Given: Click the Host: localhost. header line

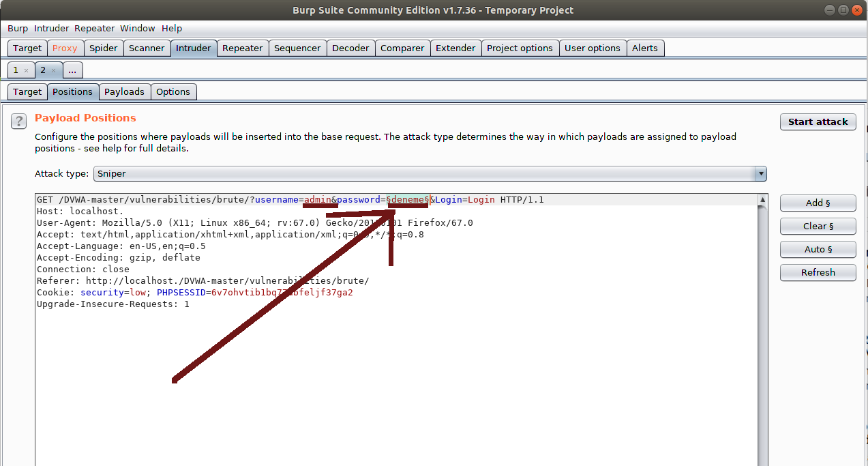Looking at the screenshot, I should (80, 212).
